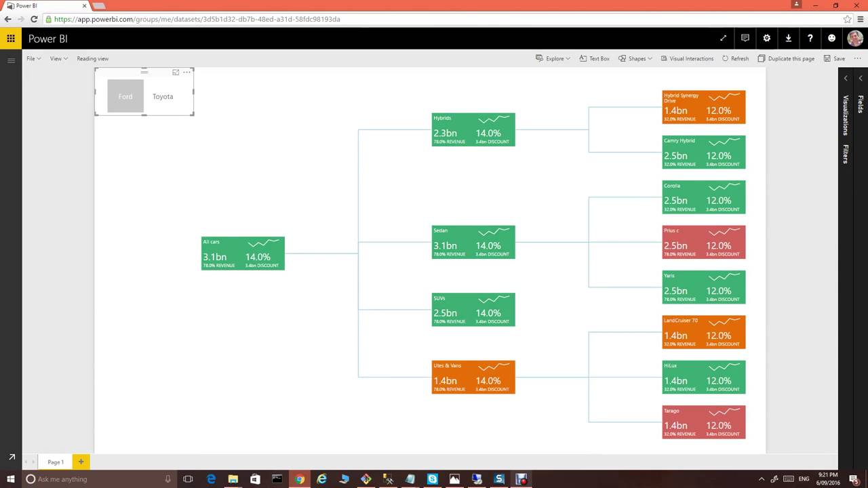868x488 pixels.
Task: Refresh the report visuals
Action: click(x=735, y=59)
